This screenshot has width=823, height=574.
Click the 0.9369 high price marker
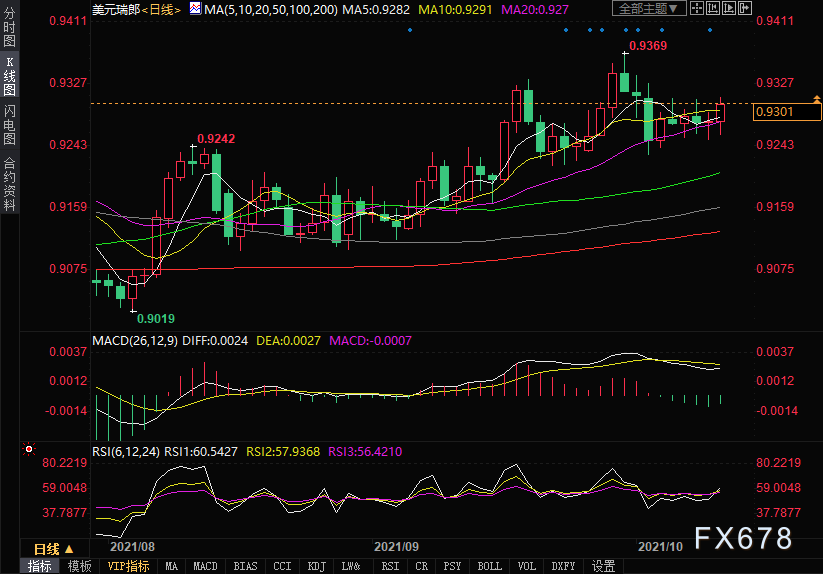coord(648,46)
